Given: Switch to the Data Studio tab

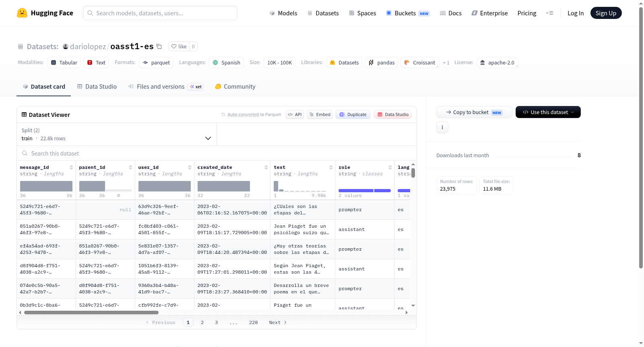Looking at the screenshot, I should pos(97,87).
